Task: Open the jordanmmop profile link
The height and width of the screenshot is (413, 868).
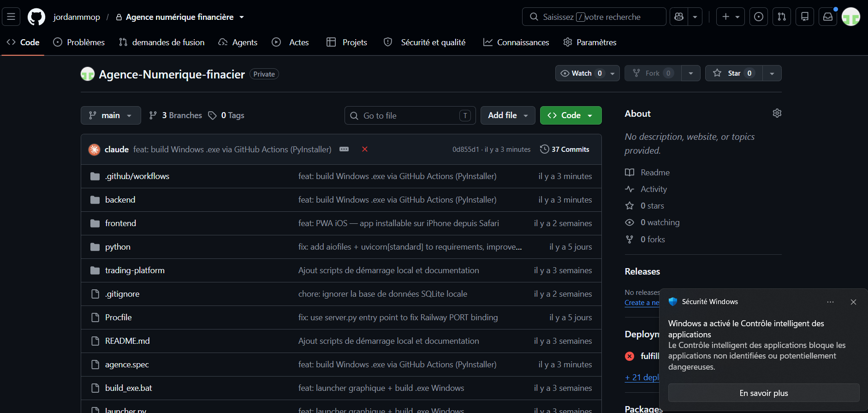Action: pyautogui.click(x=77, y=17)
